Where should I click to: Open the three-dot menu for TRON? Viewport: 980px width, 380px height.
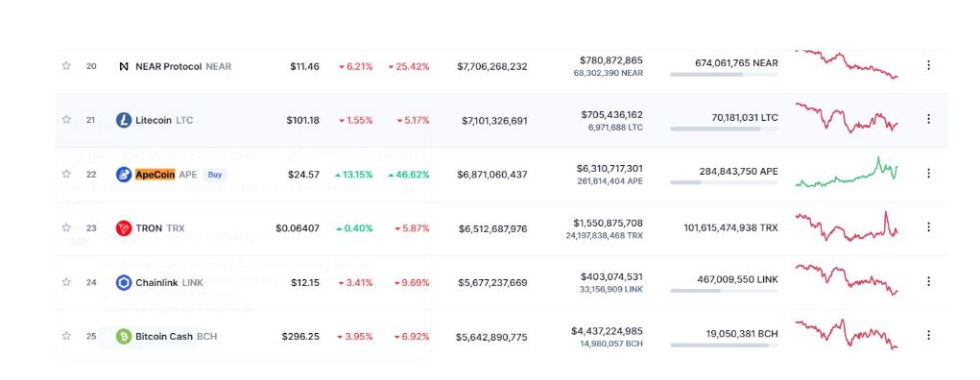pyautogui.click(x=928, y=226)
